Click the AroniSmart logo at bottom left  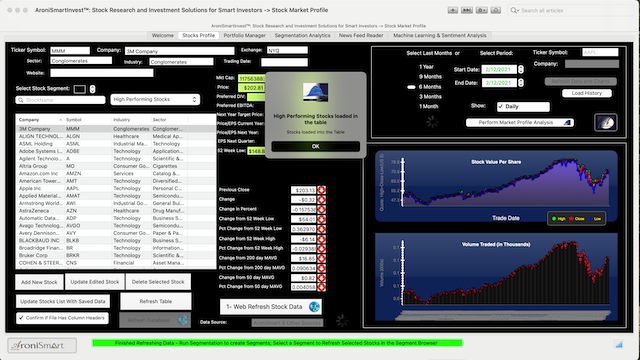[42, 345]
